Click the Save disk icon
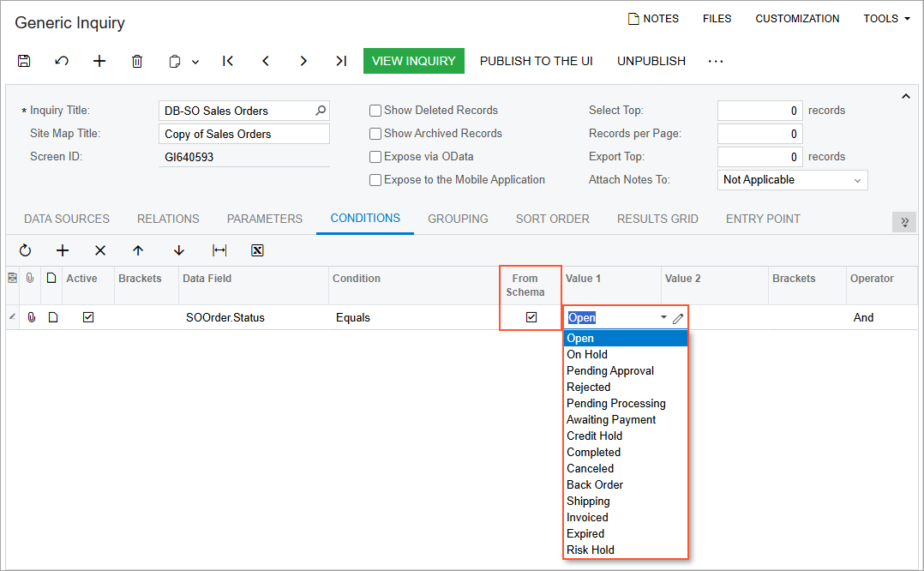924x571 pixels. (24, 61)
